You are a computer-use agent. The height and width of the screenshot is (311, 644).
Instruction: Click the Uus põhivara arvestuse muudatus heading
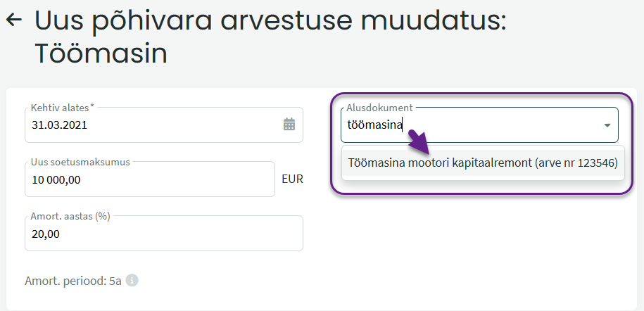click(x=270, y=20)
